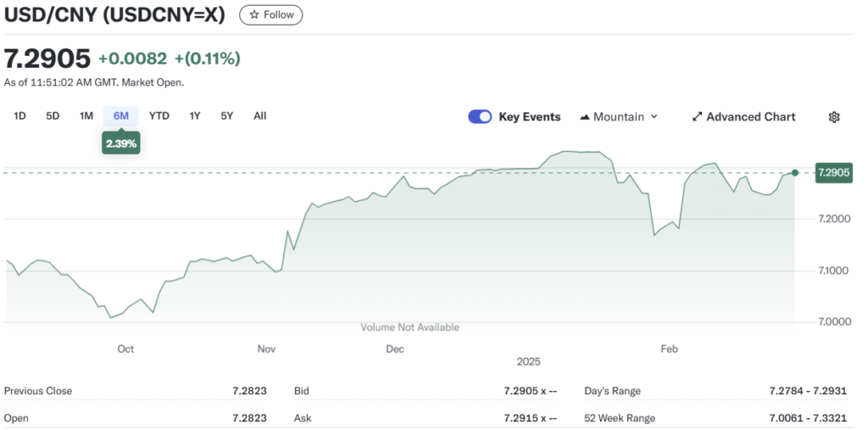Select the 5Y time range
The height and width of the screenshot is (430, 868).
226,116
